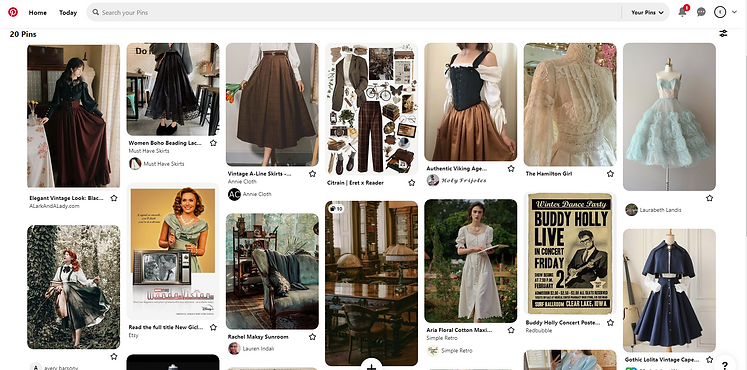Open the Must Have Skirts profile avatar

[135, 164]
